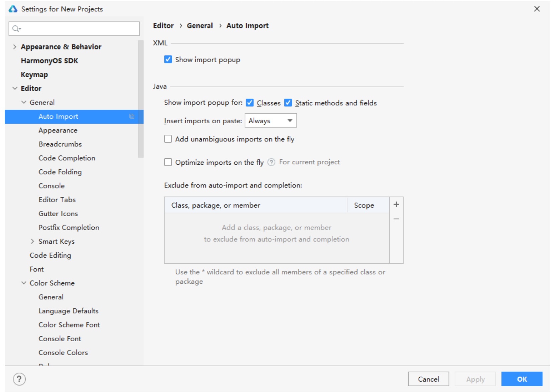This screenshot has width=555, height=392.
Task: Click the Auto Import breadcrumb text
Action: 248,26
